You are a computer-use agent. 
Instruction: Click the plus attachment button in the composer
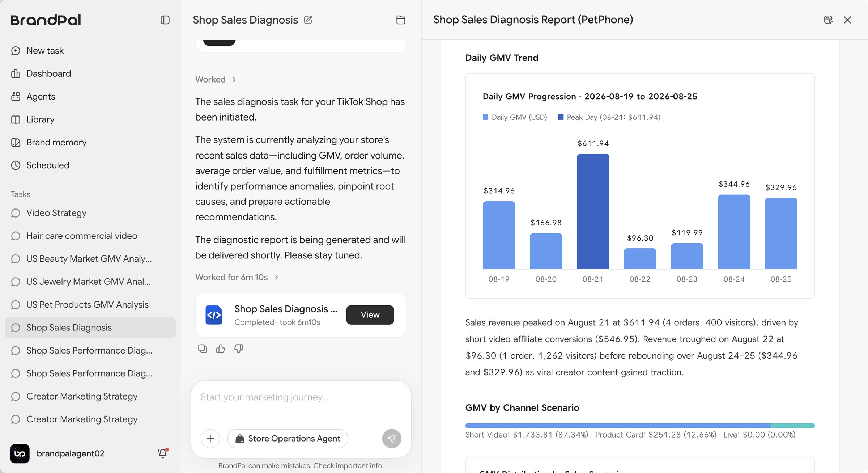pyautogui.click(x=210, y=439)
